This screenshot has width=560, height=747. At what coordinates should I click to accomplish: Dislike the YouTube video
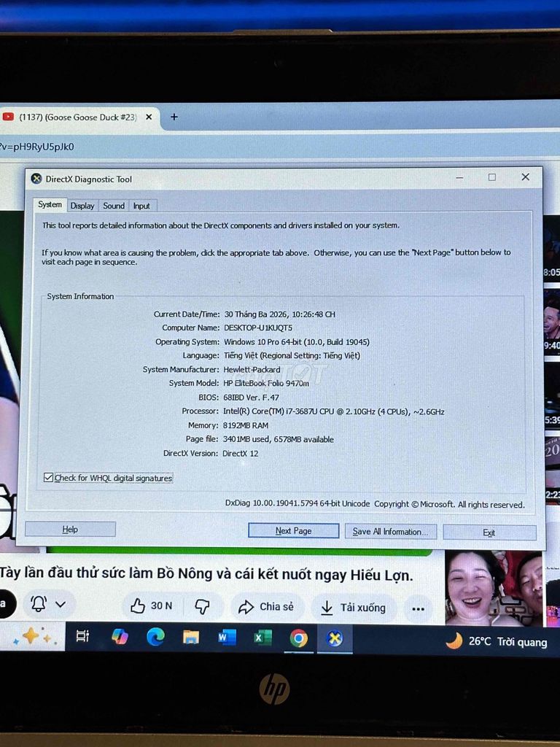(203, 606)
